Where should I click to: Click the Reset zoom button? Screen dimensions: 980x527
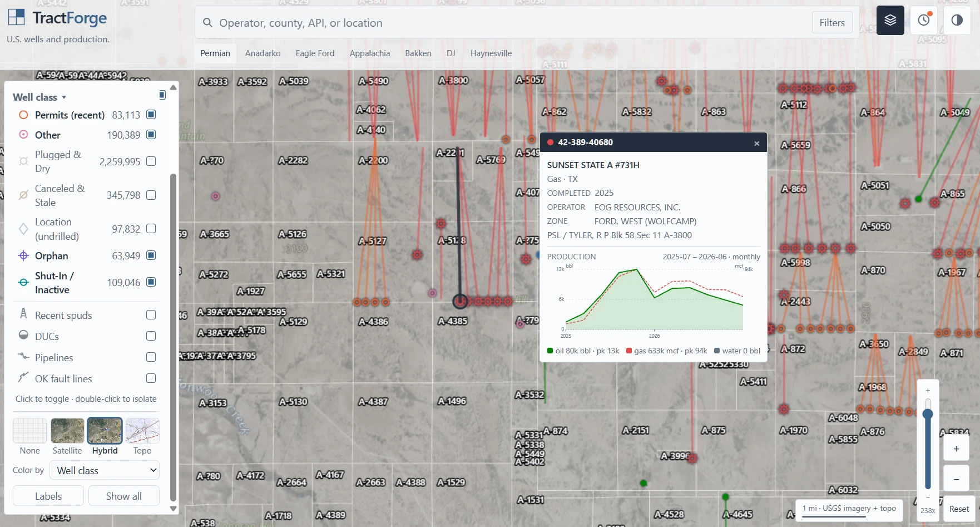(959, 509)
